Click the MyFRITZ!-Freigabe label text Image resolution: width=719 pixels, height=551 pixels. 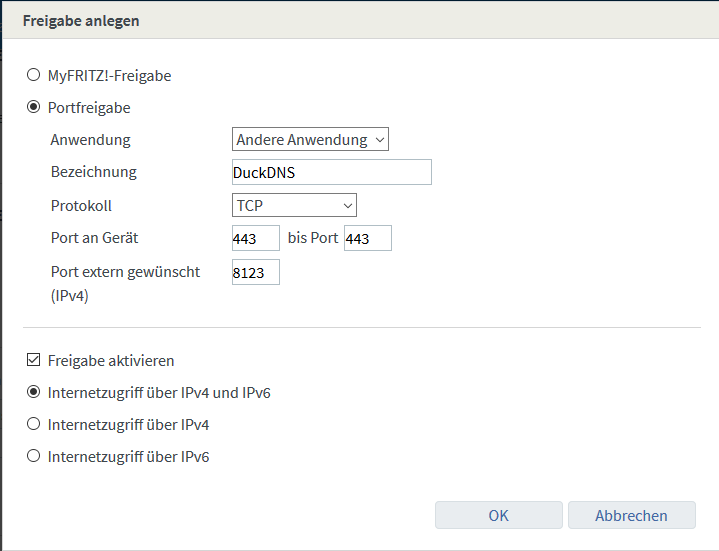110,76
